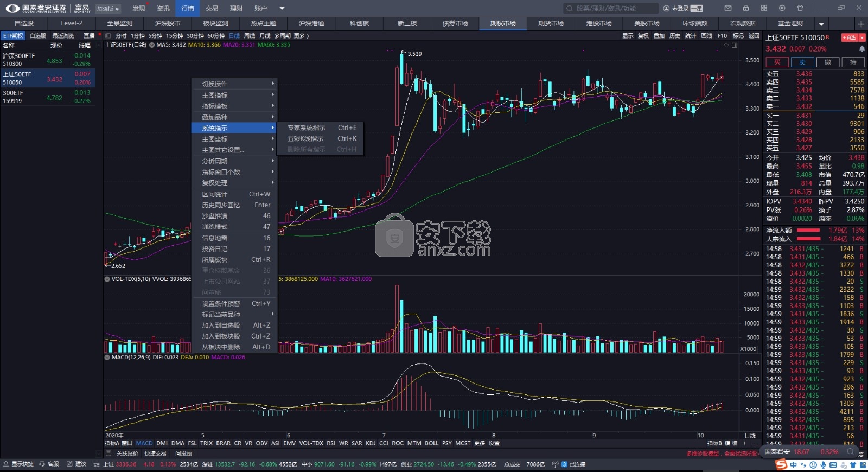This screenshot has width=868, height=472.
Task: Toggle the side panel icon above chart
Action: (x=735, y=45)
